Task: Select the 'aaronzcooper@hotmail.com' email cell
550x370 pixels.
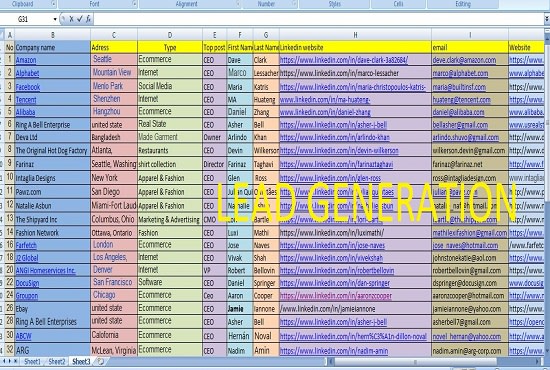Action: point(470,296)
